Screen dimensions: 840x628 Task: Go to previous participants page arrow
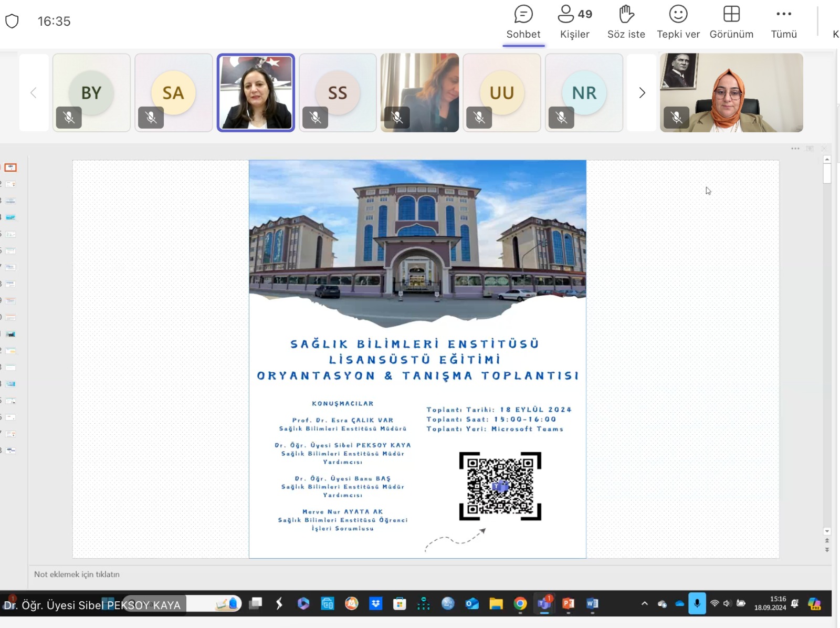[34, 93]
